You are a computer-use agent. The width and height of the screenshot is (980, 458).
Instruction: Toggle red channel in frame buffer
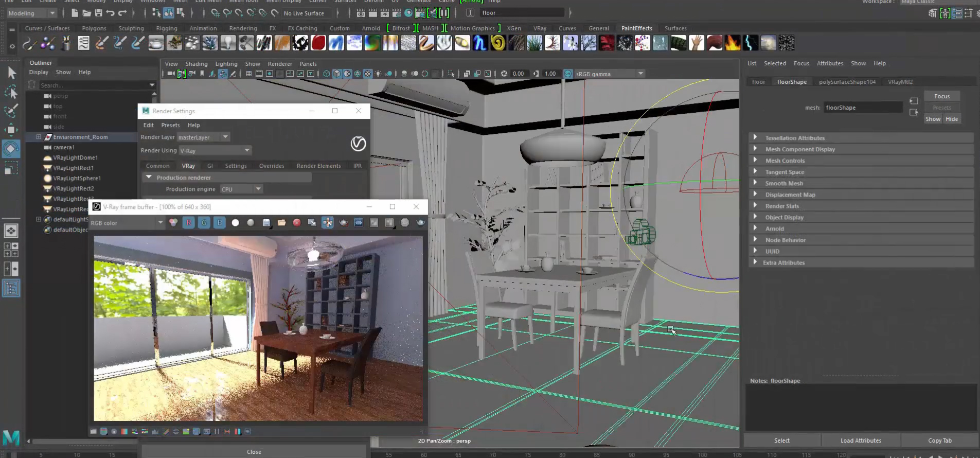pyautogui.click(x=189, y=223)
